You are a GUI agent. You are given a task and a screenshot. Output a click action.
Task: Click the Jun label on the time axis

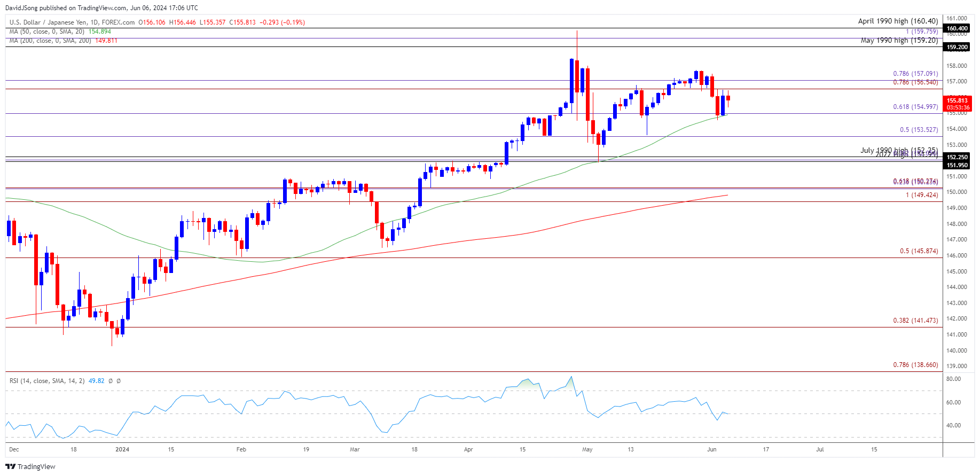click(x=712, y=449)
